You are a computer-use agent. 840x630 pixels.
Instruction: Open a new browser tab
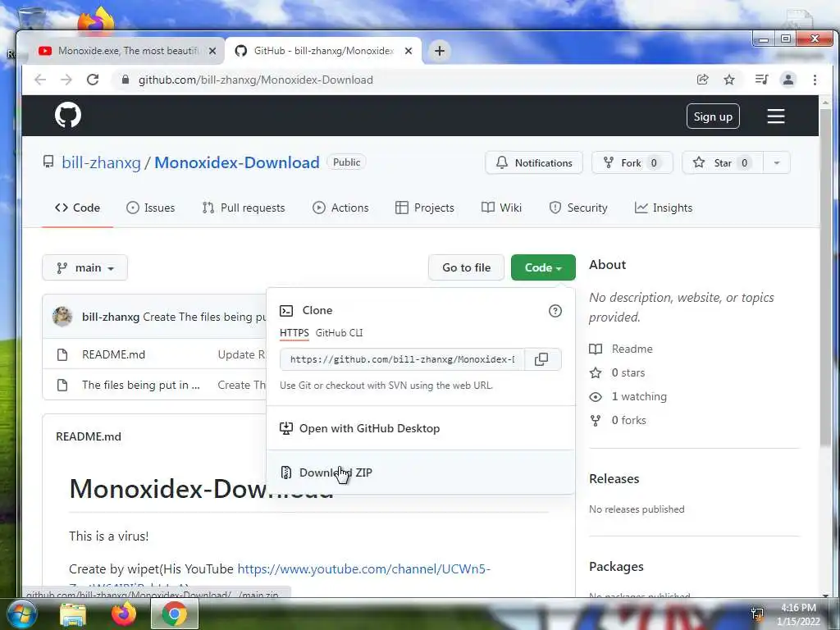[x=440, y=51]
